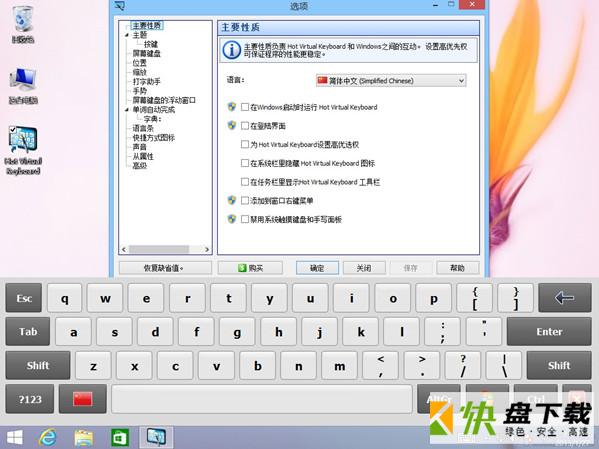Click tree horizontal scrollbar right arrow
Viewport: 599px width, 449px height.
point(207,250)
